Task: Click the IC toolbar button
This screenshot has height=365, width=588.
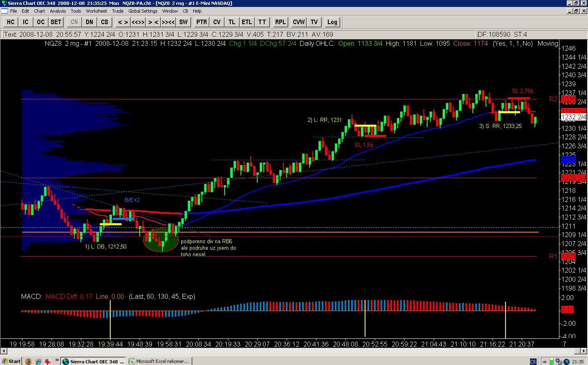Action: [25, 22]
